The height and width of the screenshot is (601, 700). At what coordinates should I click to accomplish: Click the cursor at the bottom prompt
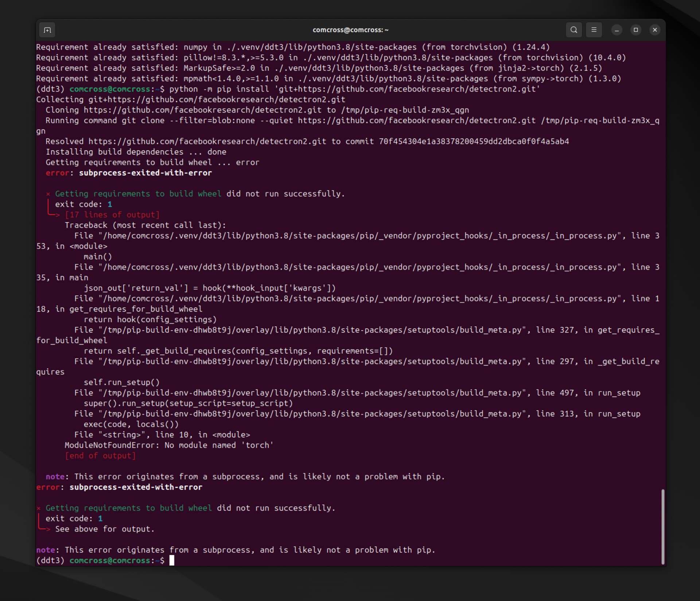(x=172, y=560)
